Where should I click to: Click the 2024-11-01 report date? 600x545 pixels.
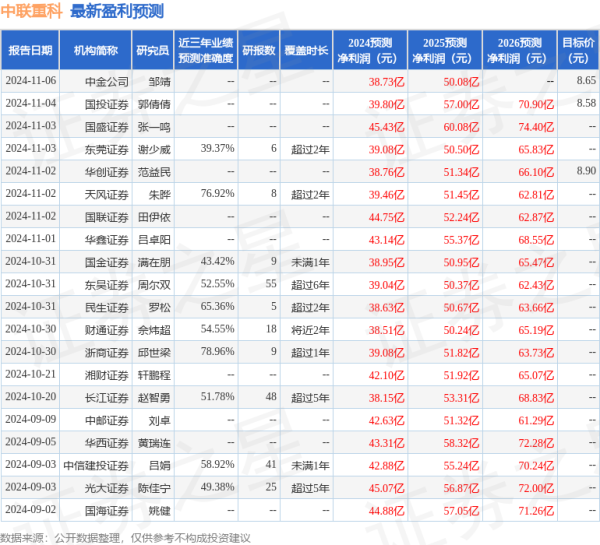31,238
